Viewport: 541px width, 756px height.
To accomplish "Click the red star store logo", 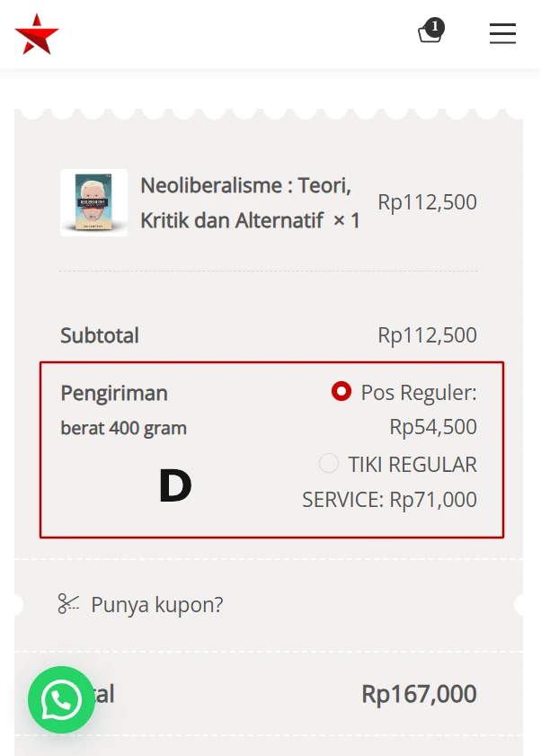I will pyautogui.click(x=36, y=33).
